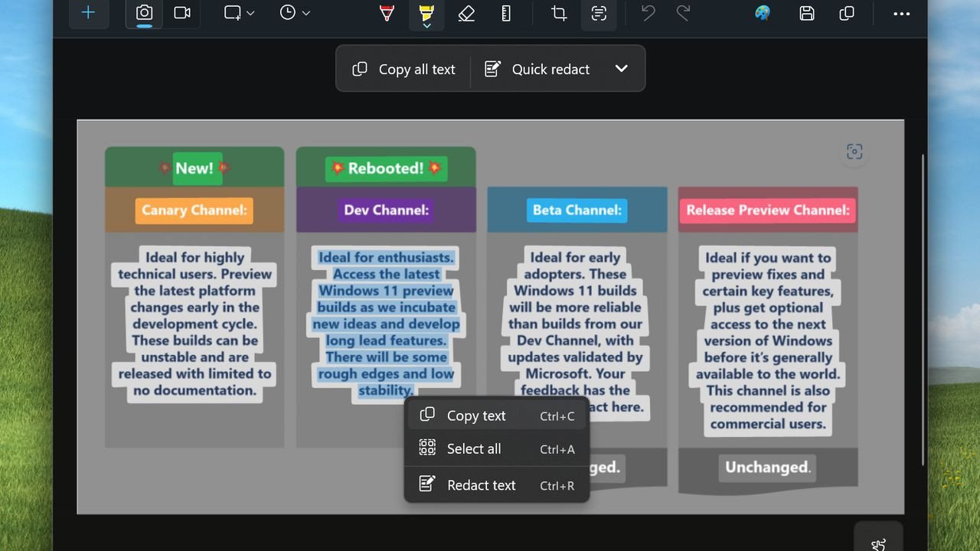Viewport: 980px width, 551px height.
Task: Select the red ballpoint pen tool
Action: (387, 13)
